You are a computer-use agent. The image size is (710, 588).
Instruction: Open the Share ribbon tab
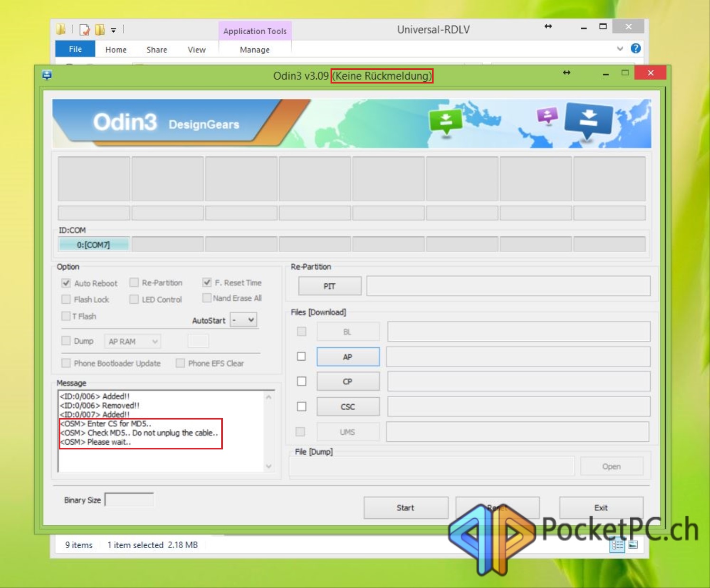pyautogui.click(x=157, y=49)
